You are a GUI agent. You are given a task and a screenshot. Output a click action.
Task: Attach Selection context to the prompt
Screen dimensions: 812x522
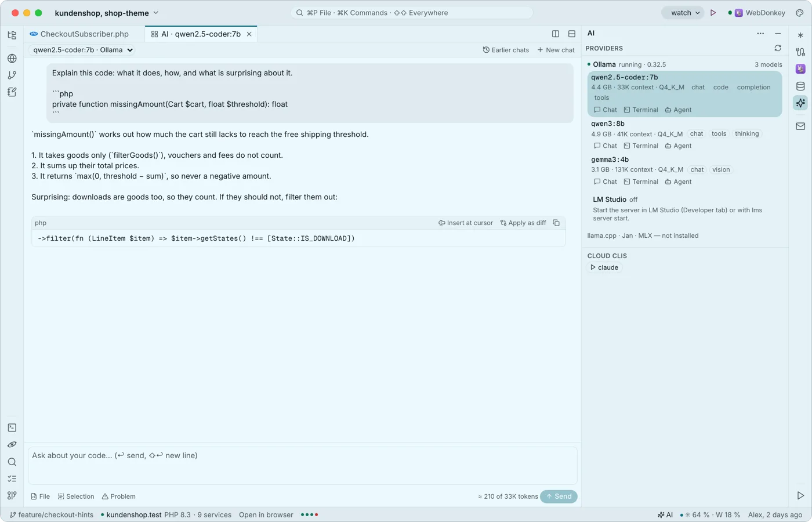(76, 496)
